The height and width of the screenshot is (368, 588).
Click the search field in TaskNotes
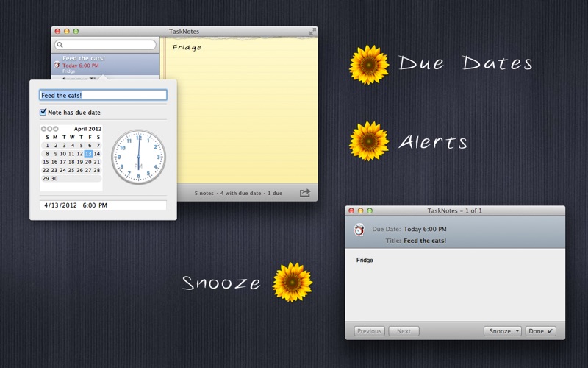[105, 45]
